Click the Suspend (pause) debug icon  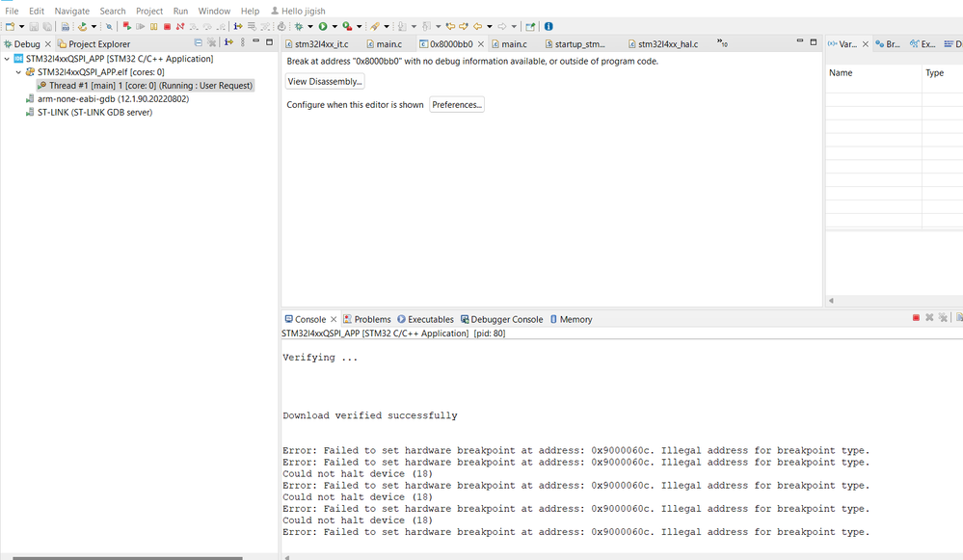153,26
